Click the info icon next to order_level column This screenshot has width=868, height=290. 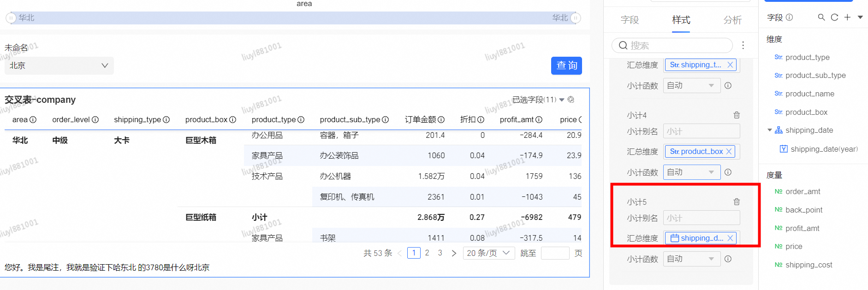(x=95, y=119)
